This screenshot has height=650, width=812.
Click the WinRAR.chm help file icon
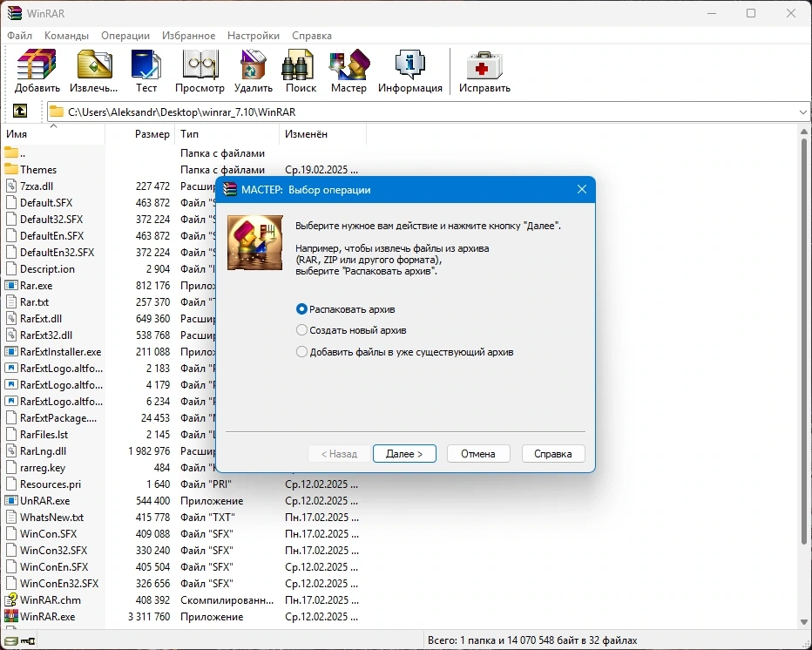tap(10, 599)
